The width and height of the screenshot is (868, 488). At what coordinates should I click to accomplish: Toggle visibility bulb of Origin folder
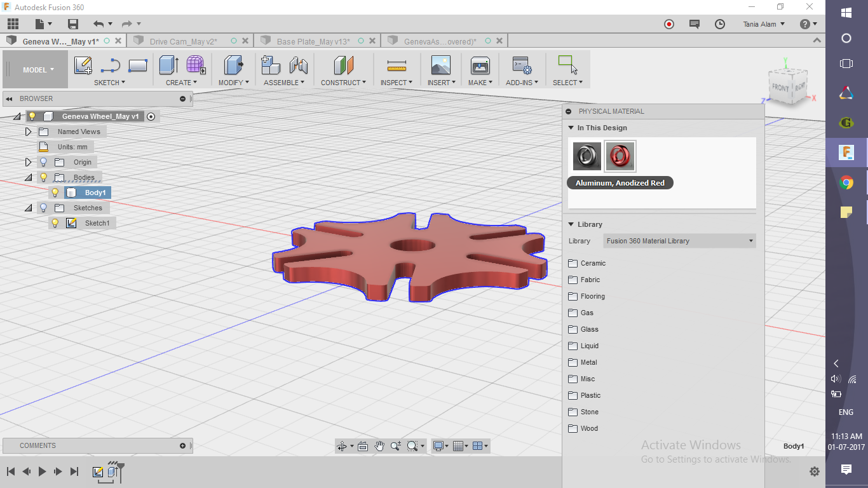43,162
